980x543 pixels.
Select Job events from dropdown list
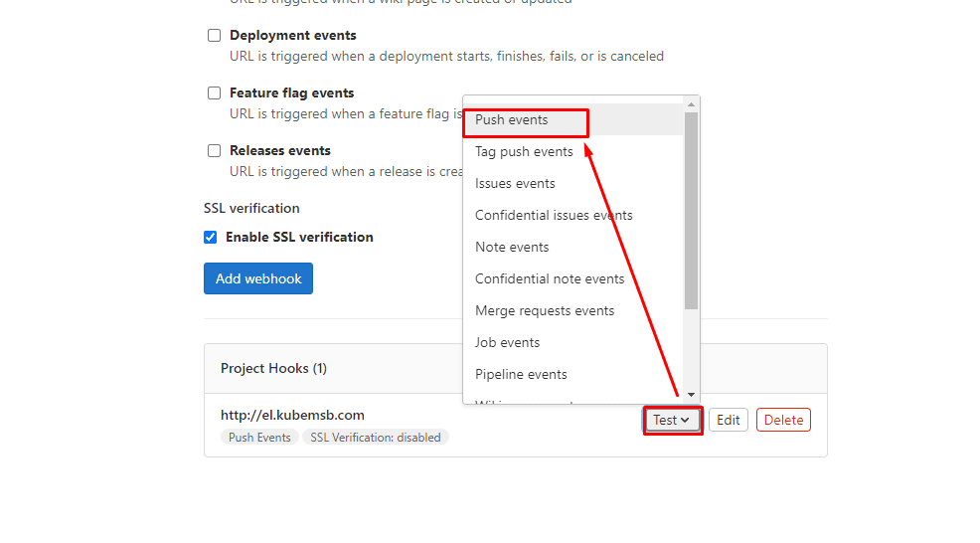point(573,343)
